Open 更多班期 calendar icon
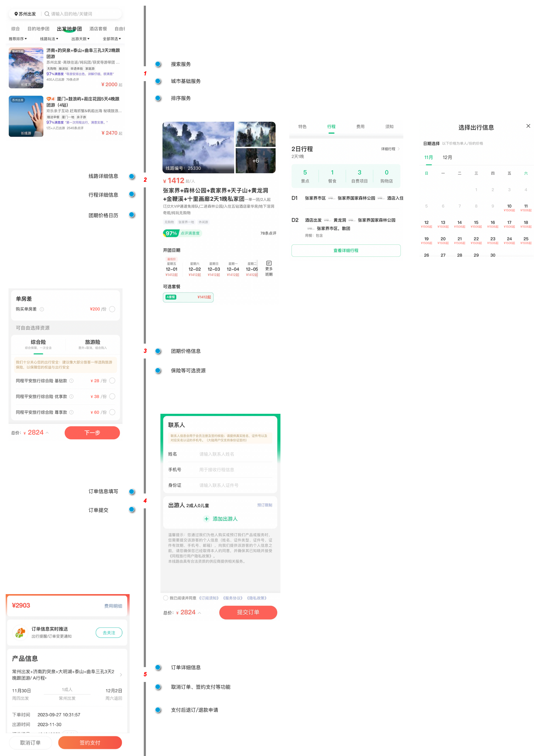The width and height of the screenshot is (534, 756). [269, 263]
